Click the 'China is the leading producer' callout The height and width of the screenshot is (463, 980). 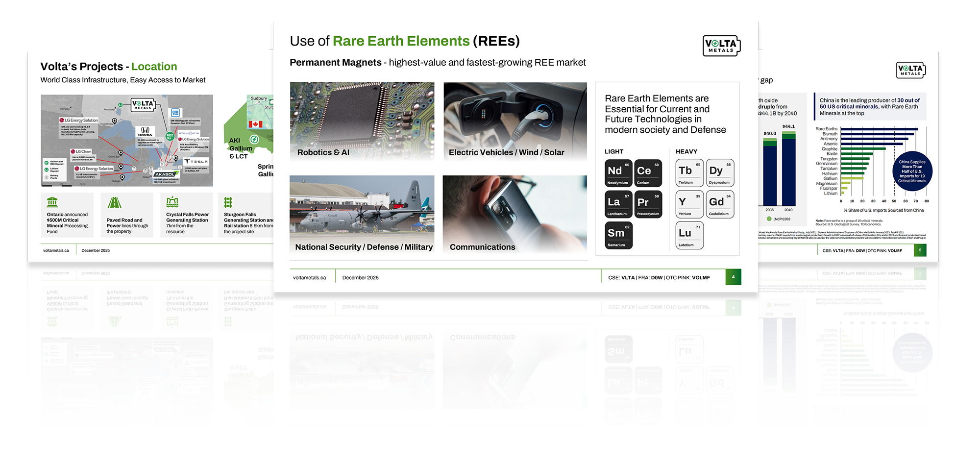(870, 106)
